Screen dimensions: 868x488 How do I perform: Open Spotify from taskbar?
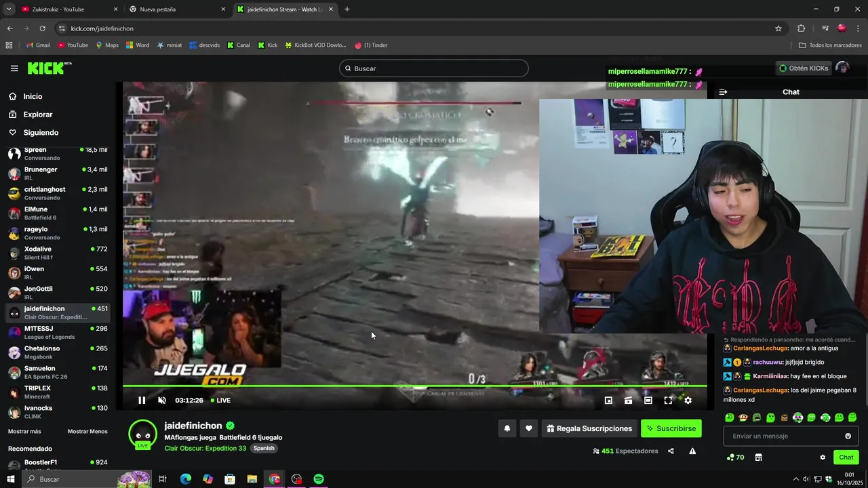coord(319,479)
